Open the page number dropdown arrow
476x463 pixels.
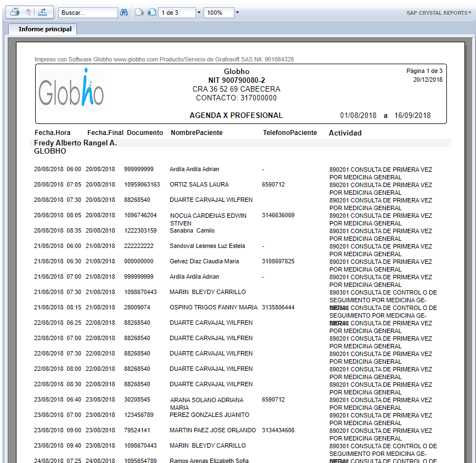point(198,13)
